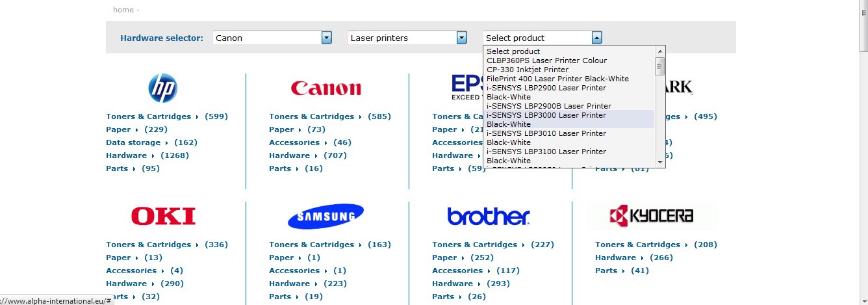Click product list scrollbar up arrow
Viewport: 868px width, 305px height.
[660, 51]
